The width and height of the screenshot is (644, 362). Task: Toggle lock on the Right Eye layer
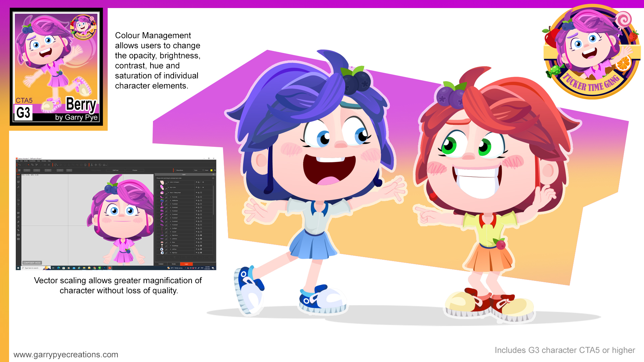(199, 253)
